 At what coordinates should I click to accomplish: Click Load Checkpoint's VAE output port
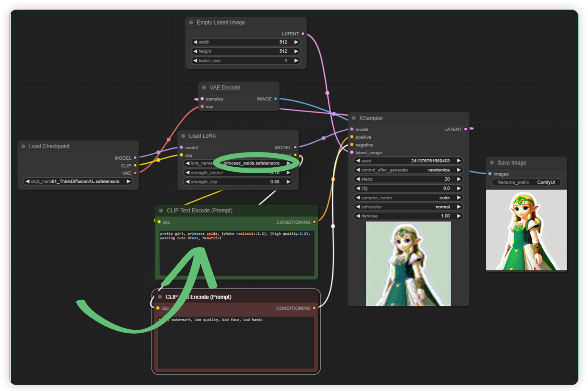pos(135,173)
